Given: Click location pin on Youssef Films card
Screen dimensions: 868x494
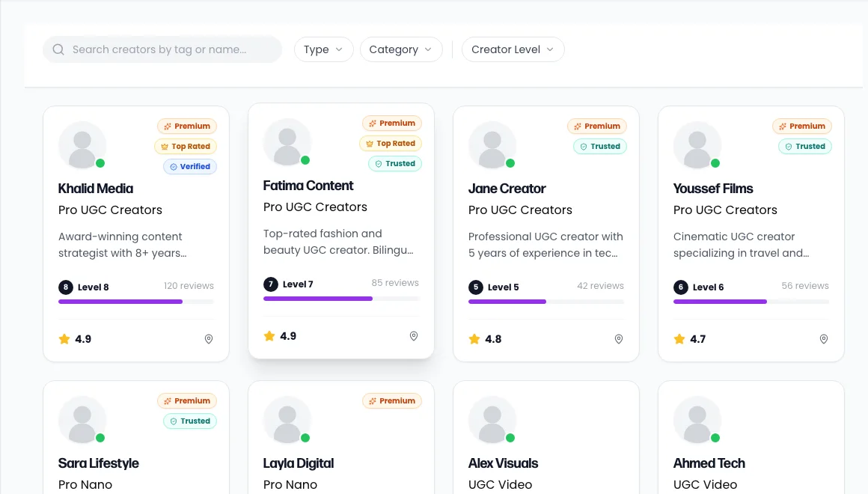Looking at the screenshot, I should [x=824, y=339].
